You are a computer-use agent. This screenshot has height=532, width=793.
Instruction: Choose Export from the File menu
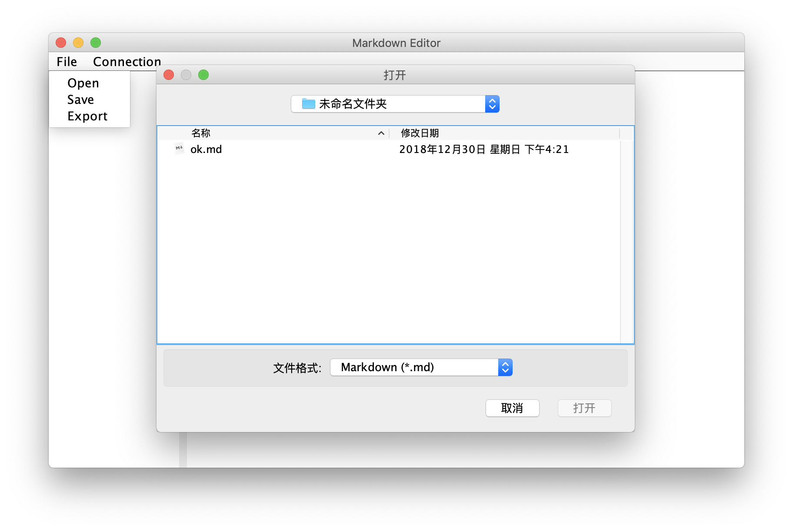[x=87, y=116]
